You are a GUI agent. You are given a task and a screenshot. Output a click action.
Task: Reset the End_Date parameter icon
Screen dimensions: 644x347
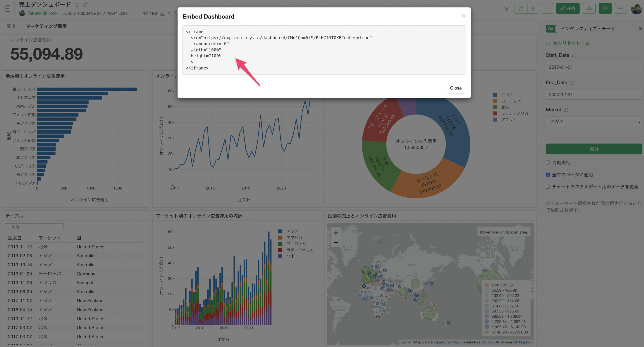[572, 82]
